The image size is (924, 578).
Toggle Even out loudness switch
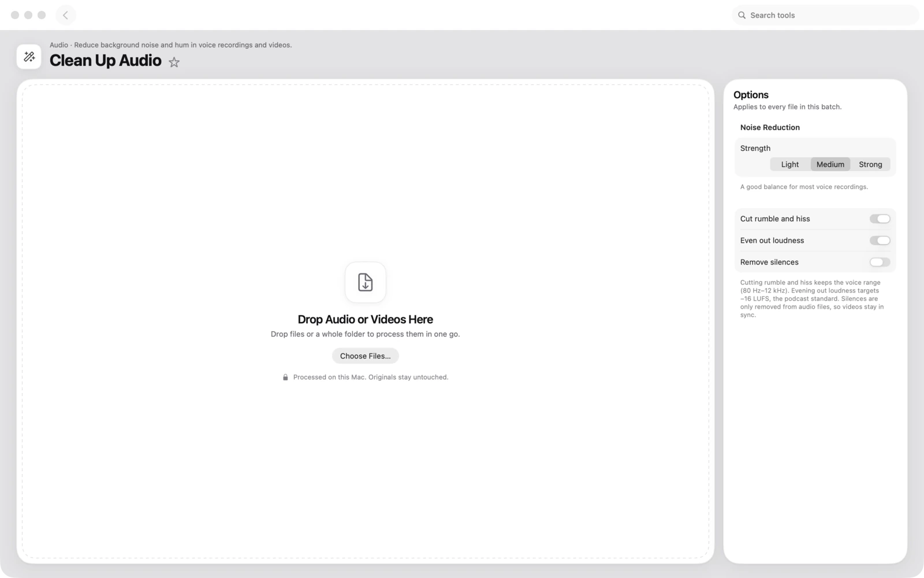tap(880, 240)
